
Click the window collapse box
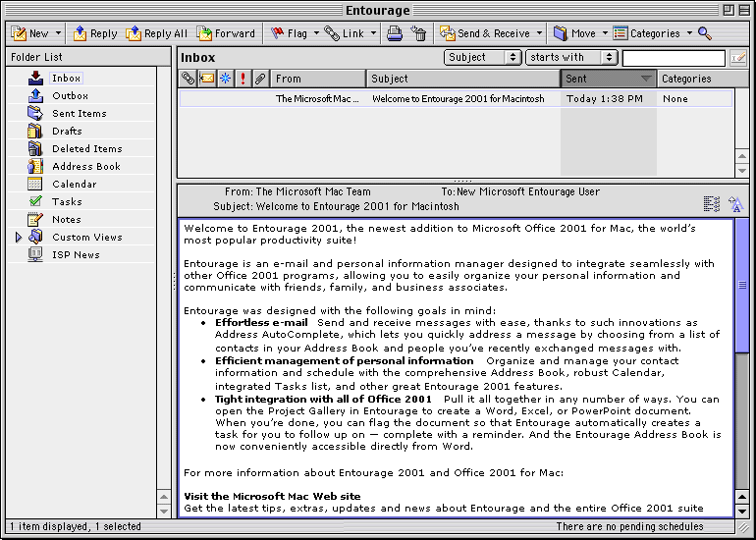pyautogui.click(x=744, y=10)
